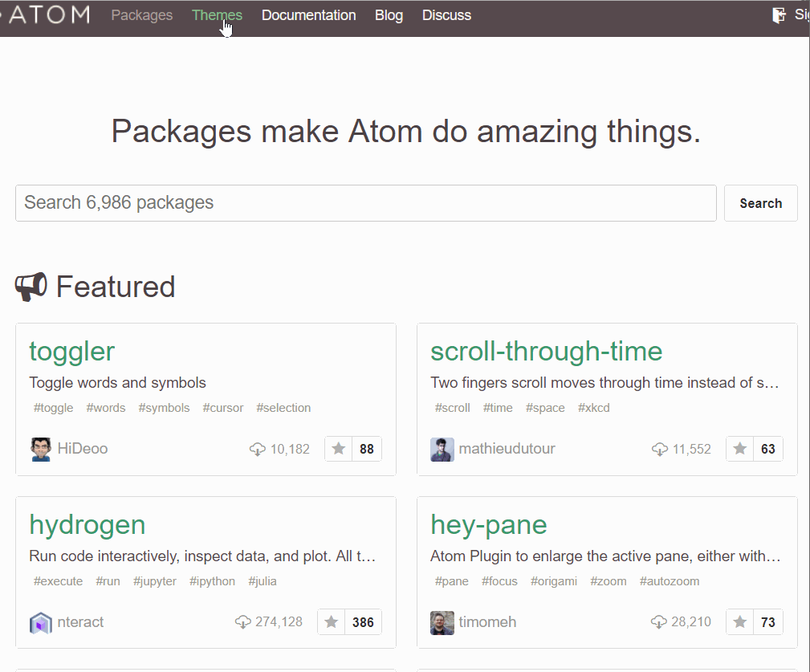Image resolution: width=810 pixels, height=672 pixels.
Task: Click hey-pane's star count 73
Action: [x=768, y=622]
